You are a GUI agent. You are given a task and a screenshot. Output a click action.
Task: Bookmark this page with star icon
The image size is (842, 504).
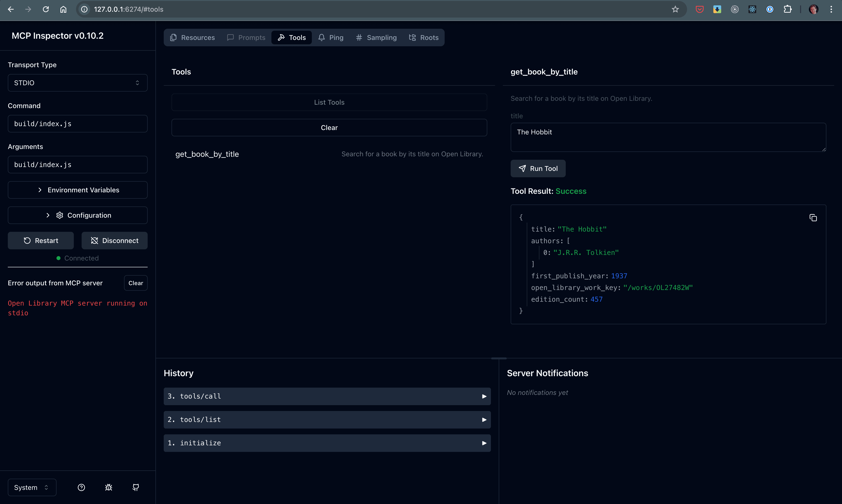(x=675, y=9)
